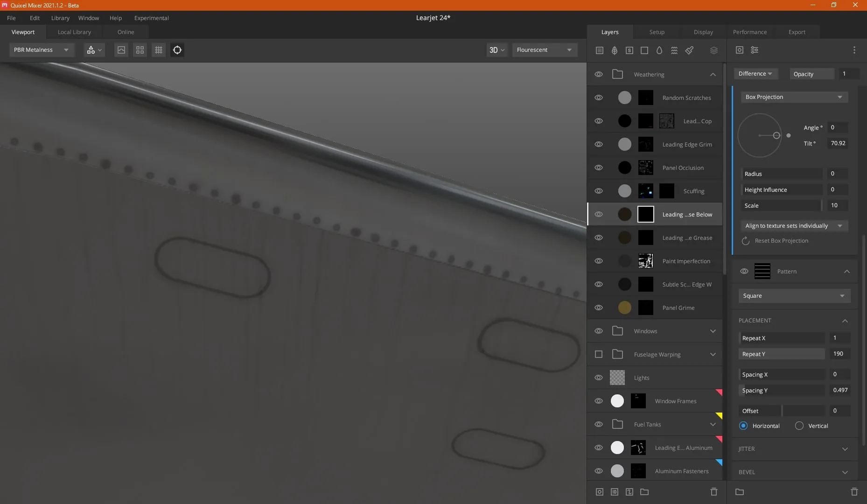Click the material ID mask icon at bottom
This screenshot has width=867, height=504.
(x=615, y=492)
